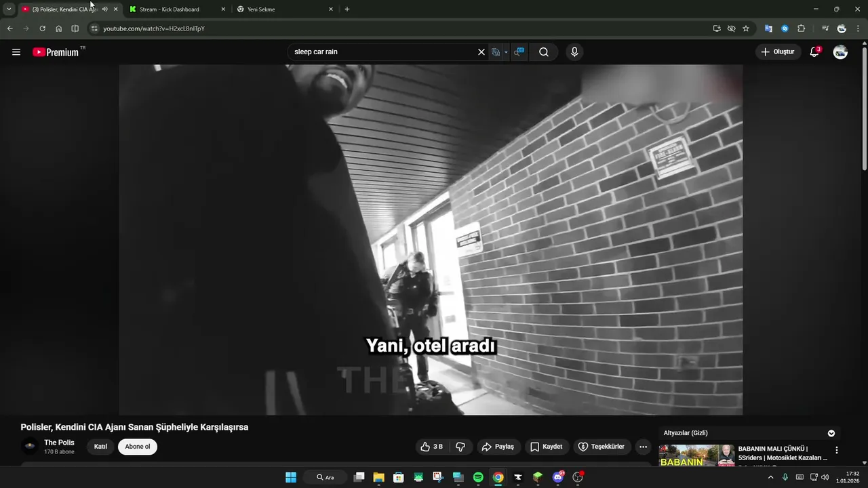Open Discord from the taskbar
The height and width of the screenshot is (488, 868).
coord(558,477)
